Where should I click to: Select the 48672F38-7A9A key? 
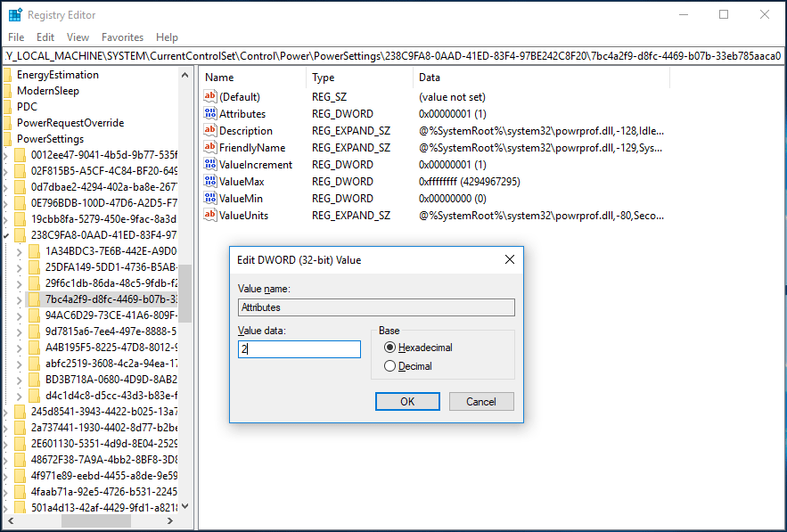104,460
